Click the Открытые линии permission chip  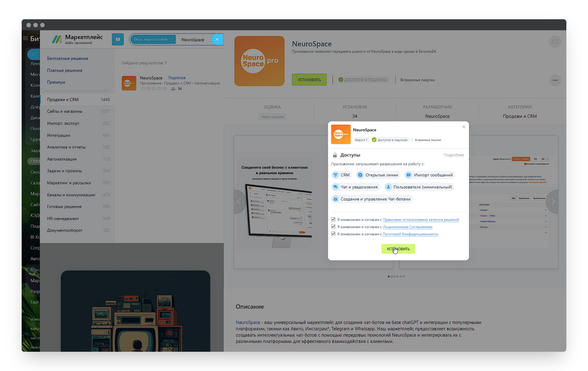point(378,175)
